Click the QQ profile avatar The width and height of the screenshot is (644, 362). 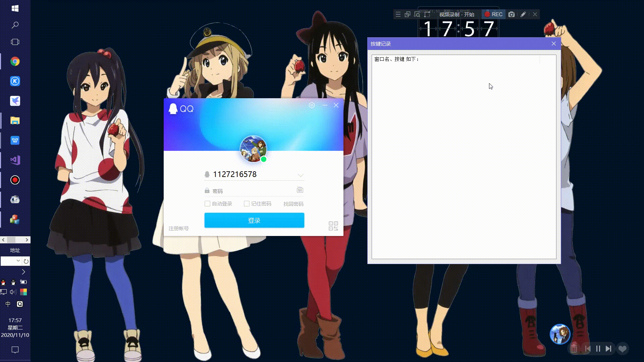[253, 148]
